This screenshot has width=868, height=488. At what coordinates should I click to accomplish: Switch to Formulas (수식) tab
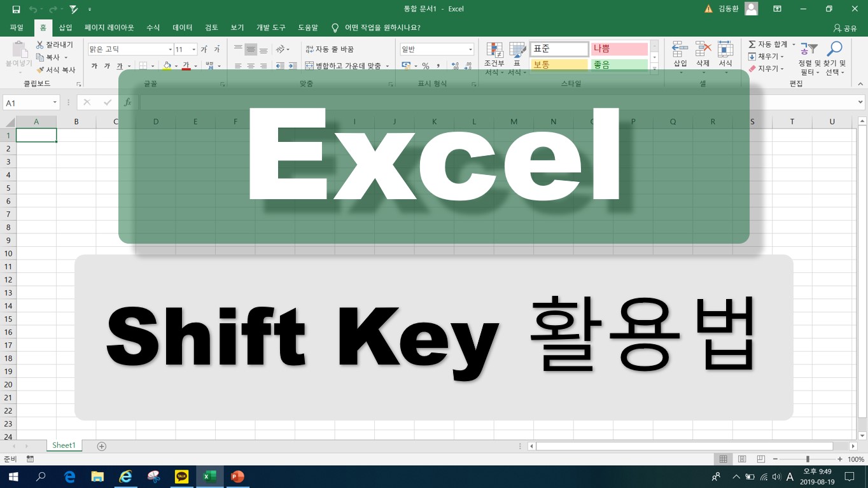[153, 27]
